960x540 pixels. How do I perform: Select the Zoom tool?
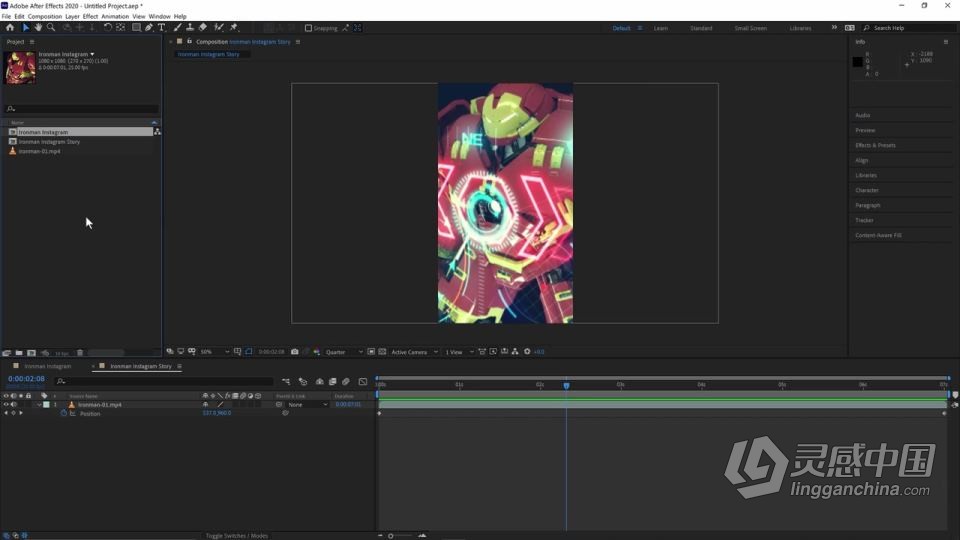(51, 28)
